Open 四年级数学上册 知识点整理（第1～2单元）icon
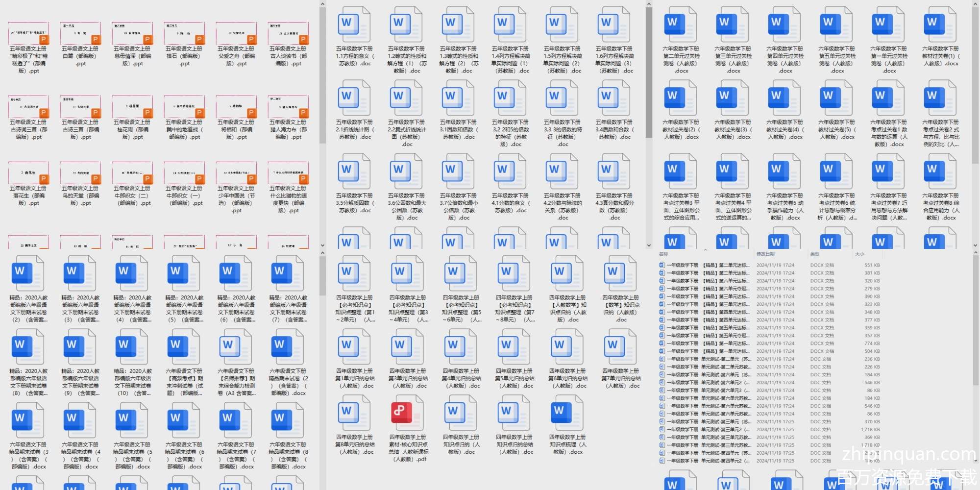 pyautogui.click(x=355, y=273)
